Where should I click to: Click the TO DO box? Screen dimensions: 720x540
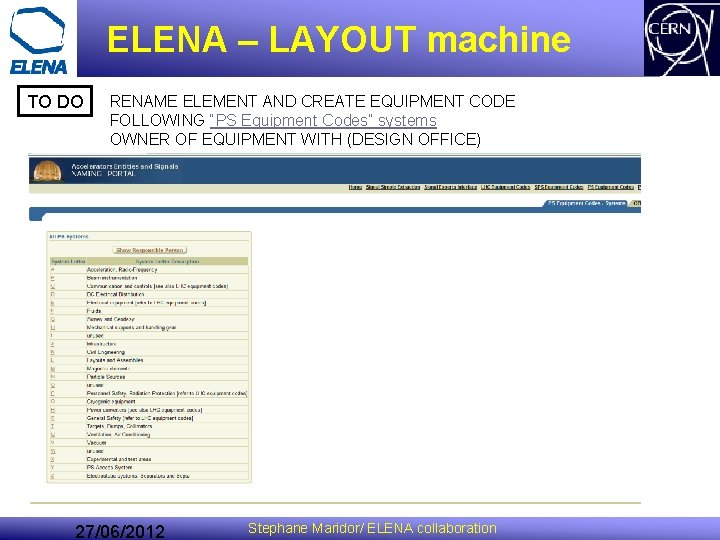pyautogui.click(x=55, y=101)
